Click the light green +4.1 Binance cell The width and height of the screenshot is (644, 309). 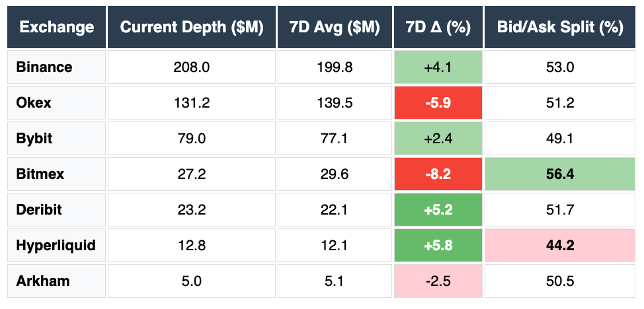(439, 67)
